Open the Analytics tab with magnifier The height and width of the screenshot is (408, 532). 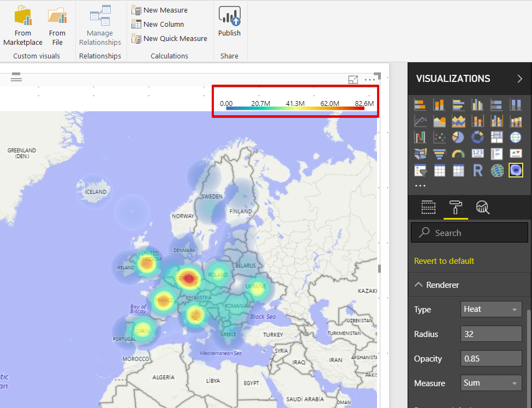pos(483,207)
